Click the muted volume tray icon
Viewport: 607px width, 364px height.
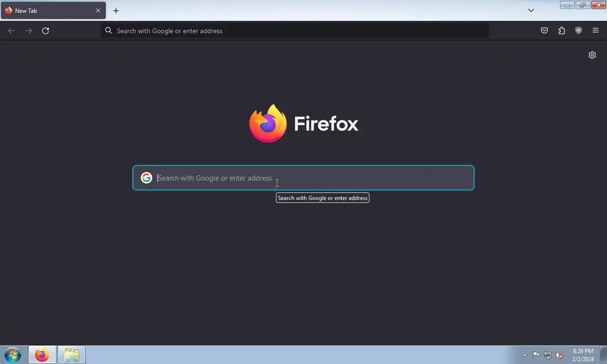click(560, 355)
